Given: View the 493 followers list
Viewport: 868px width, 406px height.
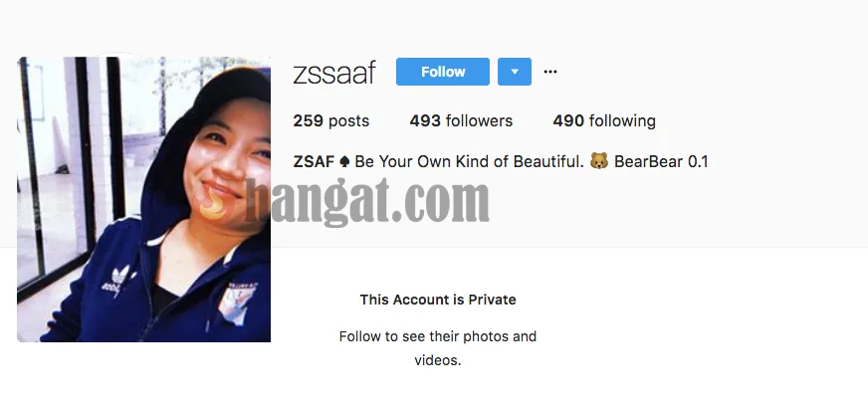Looking at the screenshot, I should point(461,120).
